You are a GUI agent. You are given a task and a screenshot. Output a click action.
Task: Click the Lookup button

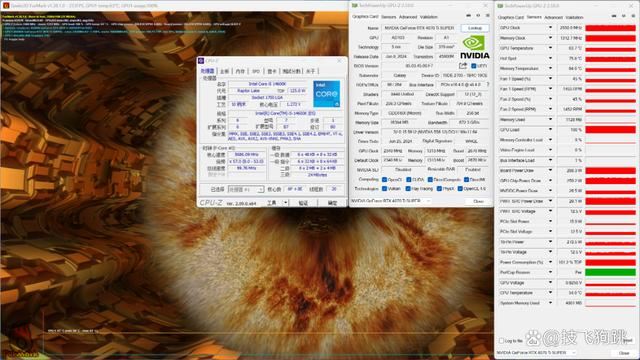pos(475,28)
